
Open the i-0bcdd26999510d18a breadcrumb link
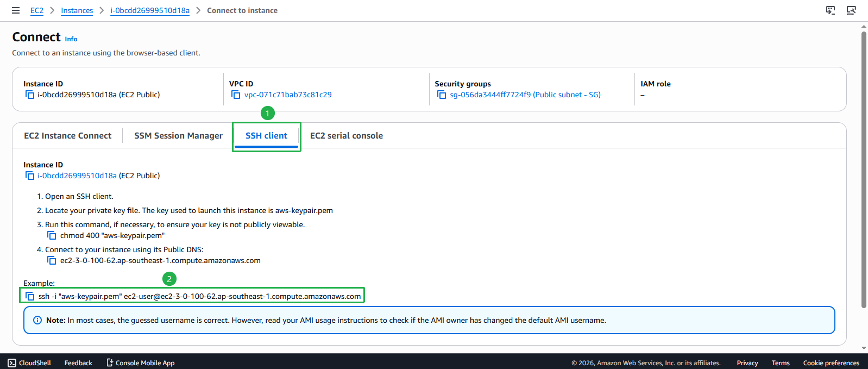[150, 10]
